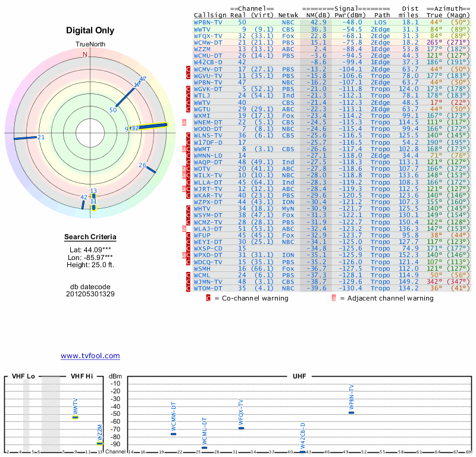Select the W42CB-D callsign
Screen dimensions: 476x457
click(x=208, y=62)
